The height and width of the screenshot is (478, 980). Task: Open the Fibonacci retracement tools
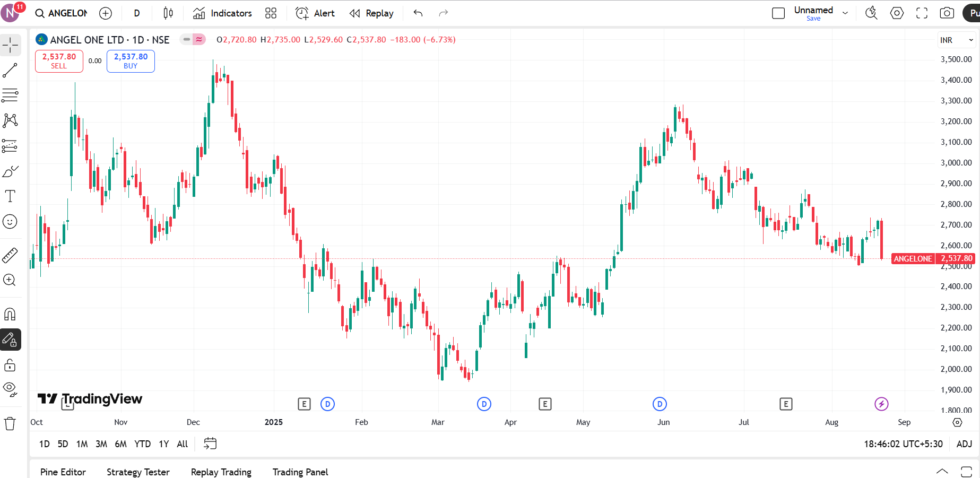point(10,95)
